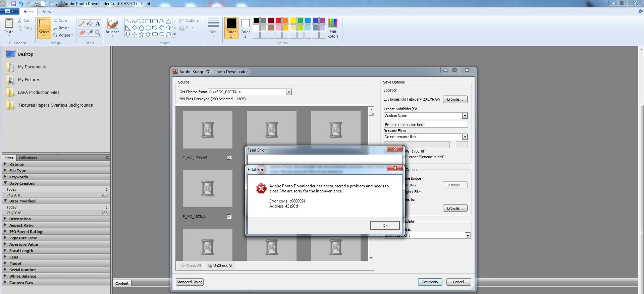Click the UnCheck All button
Screen dimensions: 644x294
(220, 266)
